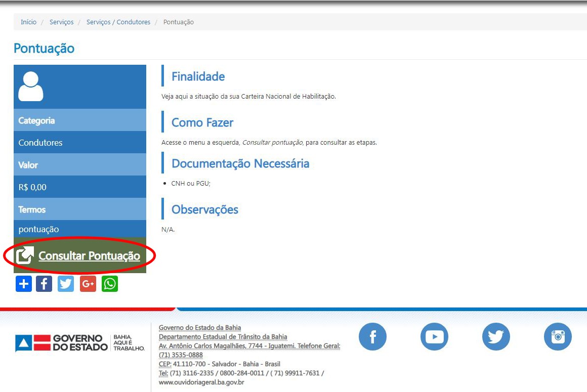This screenshot has height=392, width=587.
Task: Share page via Twitter square icon
Action: tap(66, 284)
